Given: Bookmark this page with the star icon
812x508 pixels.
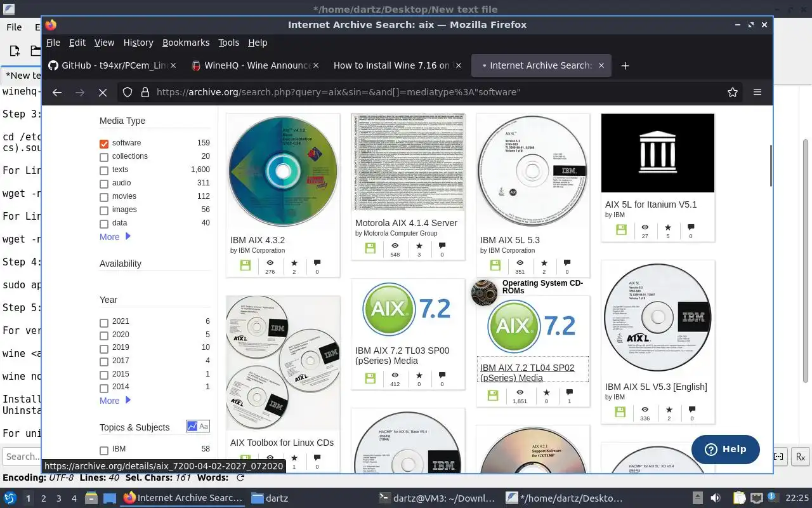Looking at the screenshot, I should 733,92.
